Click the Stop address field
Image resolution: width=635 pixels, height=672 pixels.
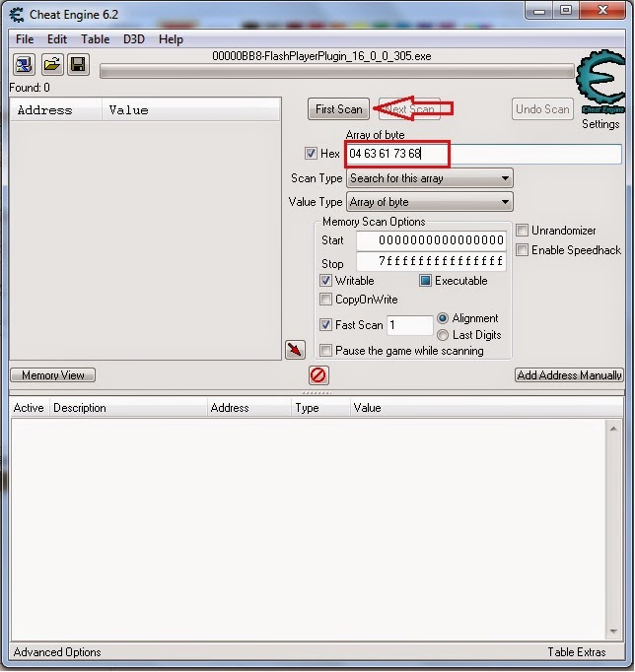431,261
